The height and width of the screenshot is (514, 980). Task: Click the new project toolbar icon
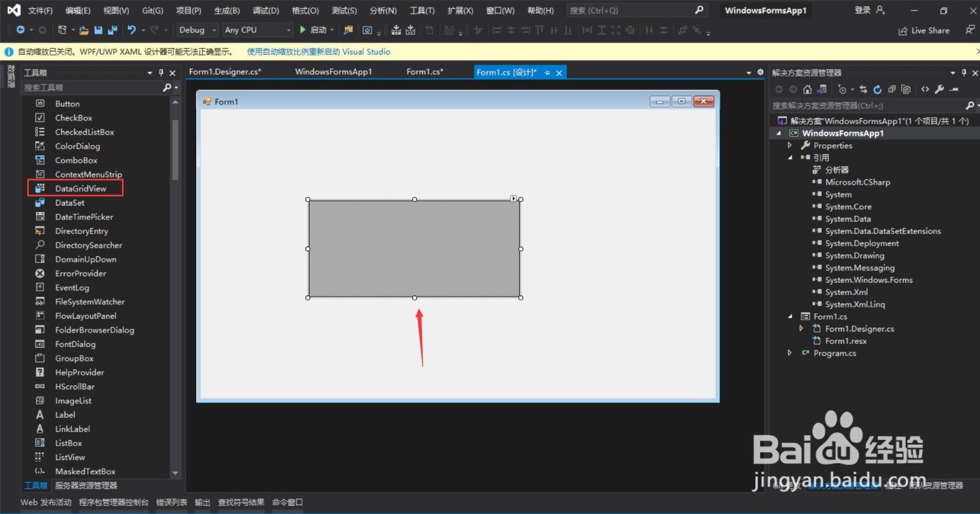point(62,30)
